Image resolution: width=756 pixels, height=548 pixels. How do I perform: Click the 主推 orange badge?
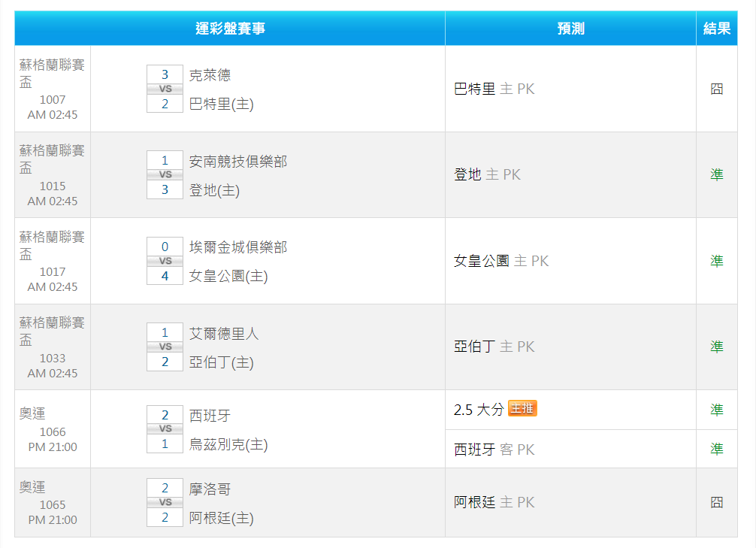(x=522, y=409)
